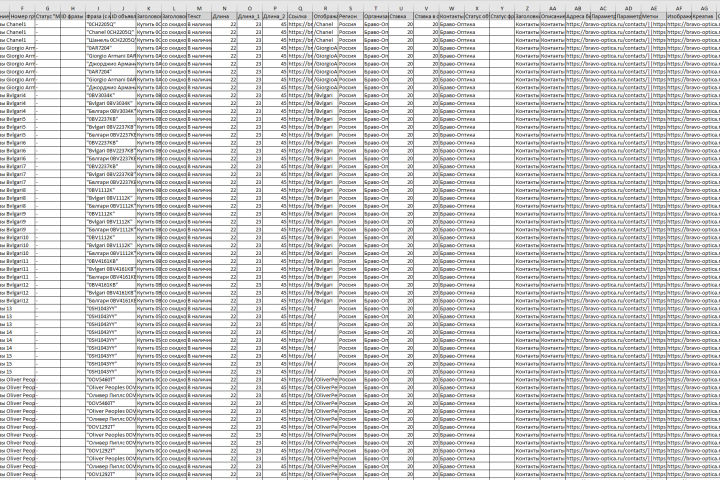Screen dimensions: 720x480
Task: Click the "Длина_2" header cell
Action: tap(275, 16)
